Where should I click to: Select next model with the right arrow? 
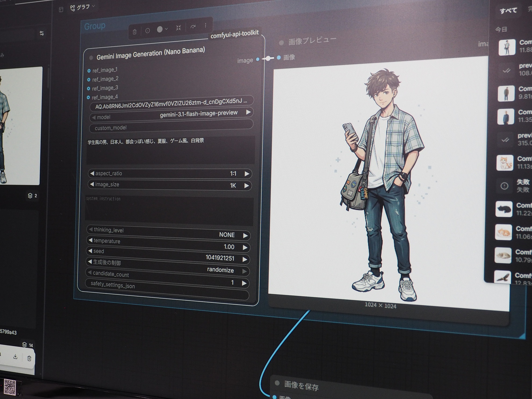pyautogui.click(x=249, y=112)
